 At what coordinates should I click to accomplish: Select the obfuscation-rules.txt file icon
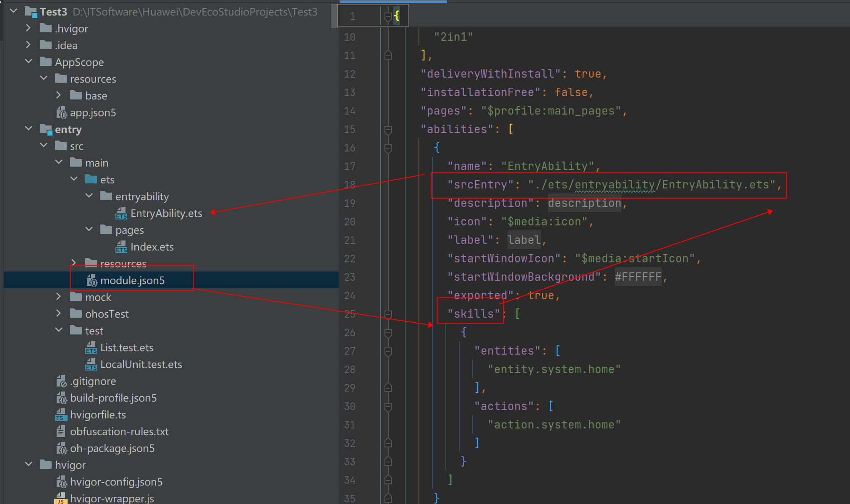click(61, 431)
